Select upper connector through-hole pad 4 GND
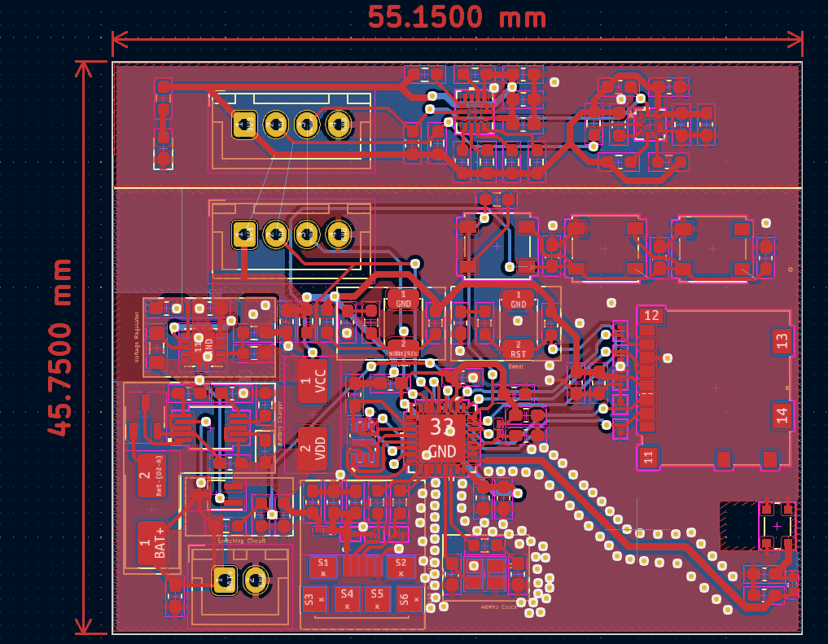828x644 pixels. click(339, 125)
